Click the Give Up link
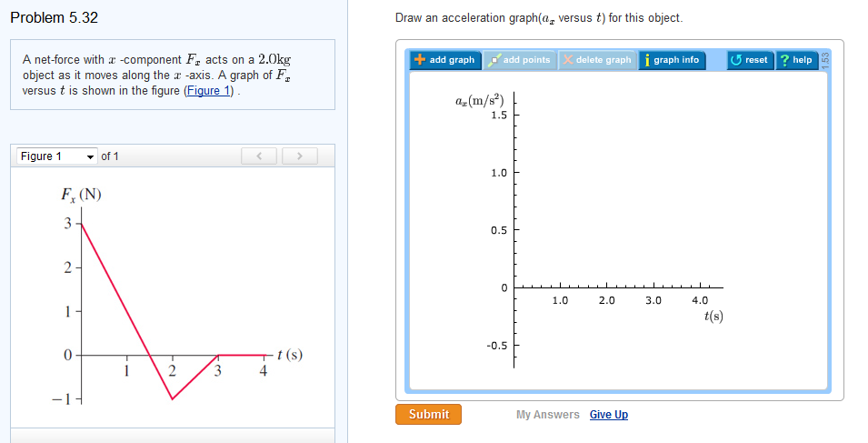Image resolution: width=868 pixels, height=443 pixels. tap(608, 415)
